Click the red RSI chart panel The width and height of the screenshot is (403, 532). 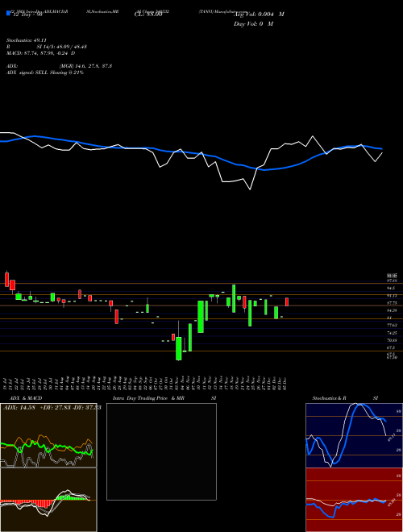354,500
